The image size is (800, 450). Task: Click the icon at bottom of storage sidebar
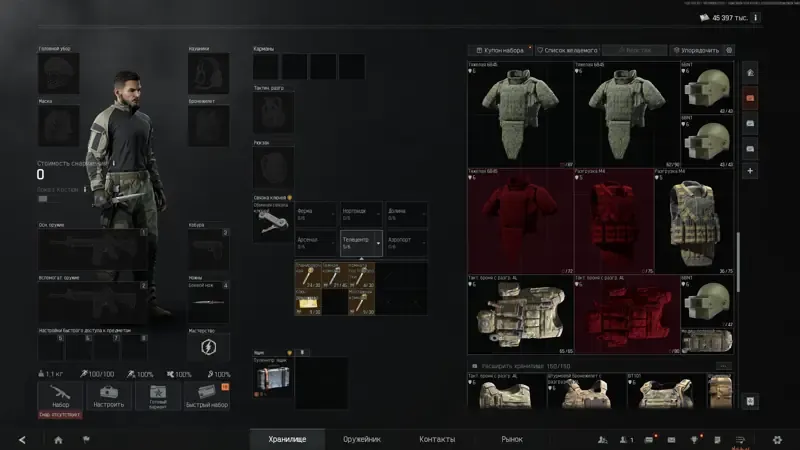(750, 401)
